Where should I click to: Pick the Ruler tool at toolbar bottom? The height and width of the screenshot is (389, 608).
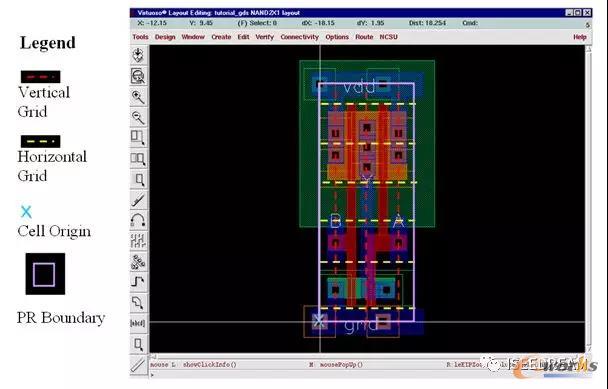click(138, 365)
